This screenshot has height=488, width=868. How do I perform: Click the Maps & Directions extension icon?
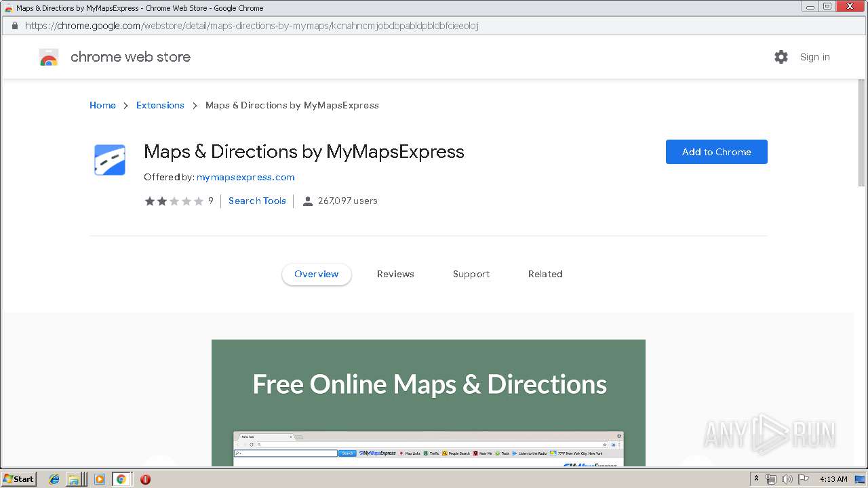110,160
